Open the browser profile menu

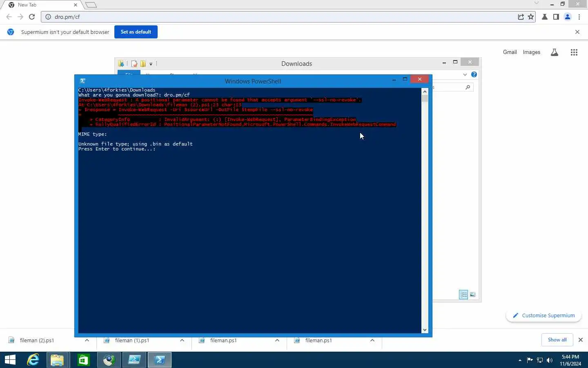(x=568, y=17)
